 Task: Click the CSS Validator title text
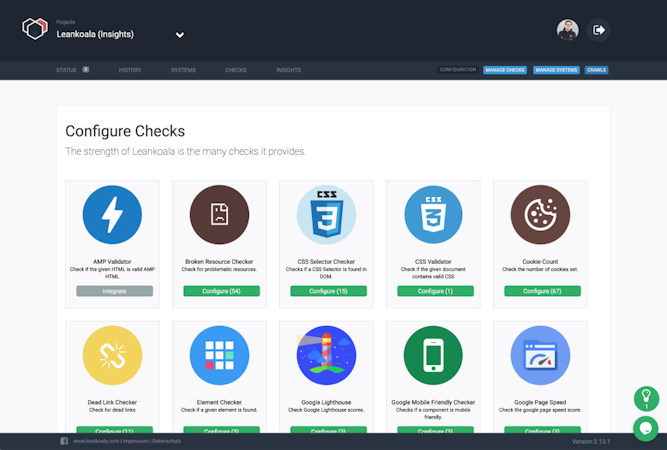tap(433, 262)
